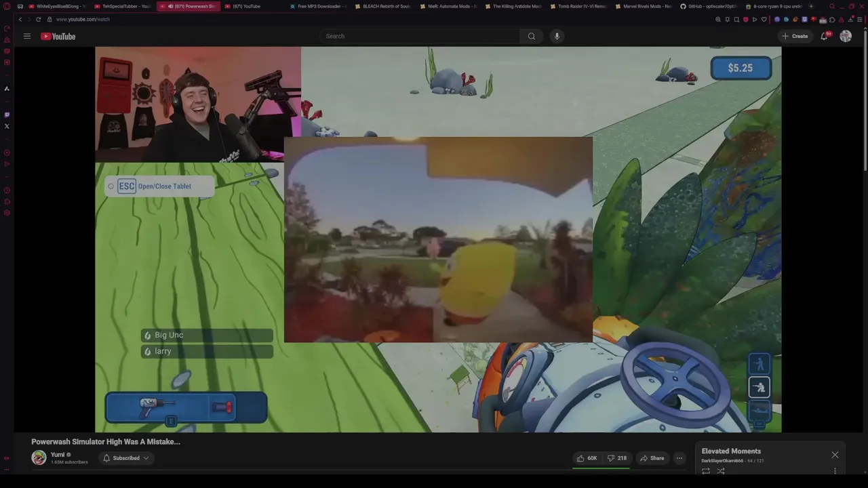Open Yumi channel avatar
This screenshot has height=488, width=868.
pos(39,458)
